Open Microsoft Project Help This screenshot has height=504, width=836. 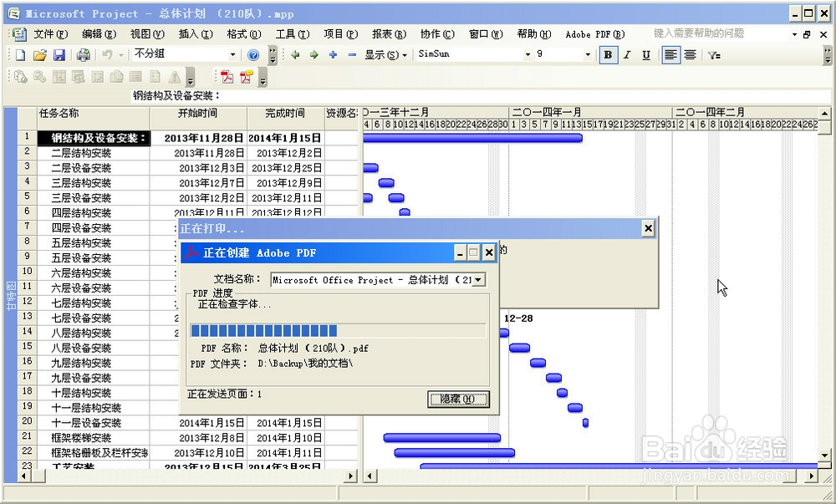pyautogui.click(x=252, y=56)
